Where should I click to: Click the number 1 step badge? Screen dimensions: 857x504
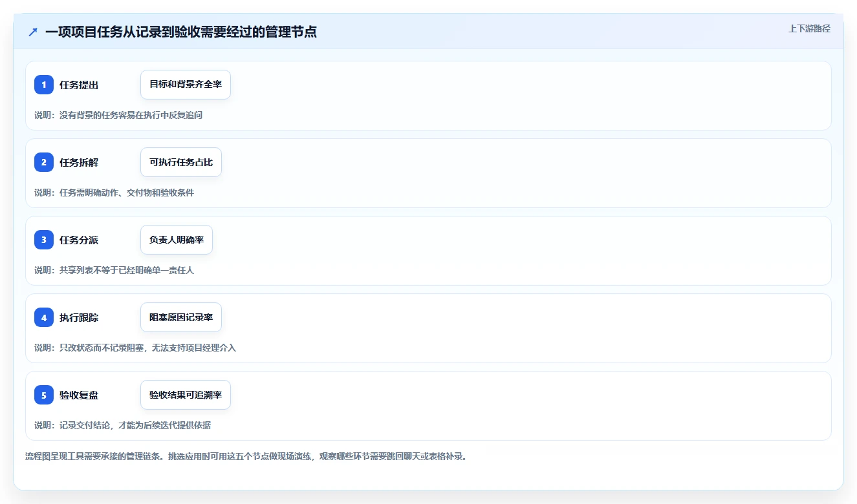44,85
